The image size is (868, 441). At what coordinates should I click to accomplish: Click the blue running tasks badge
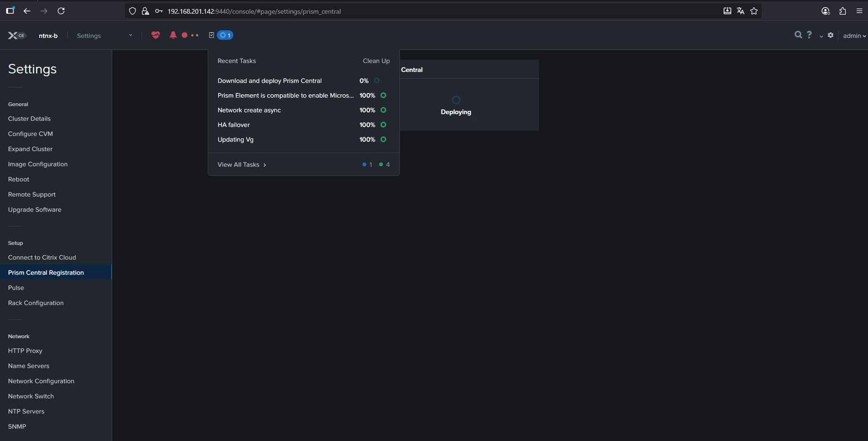(225, 35)
